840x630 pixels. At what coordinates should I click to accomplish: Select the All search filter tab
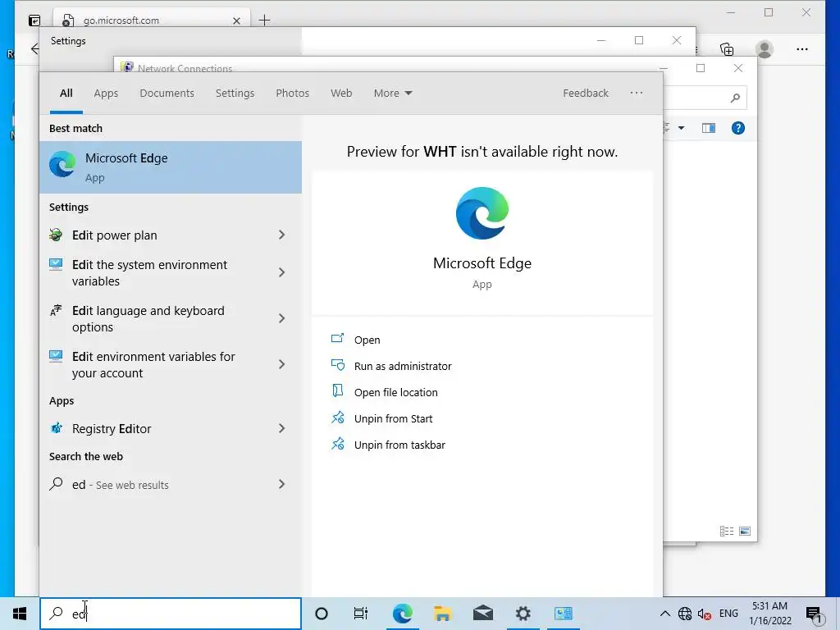(x=66, y=94)
